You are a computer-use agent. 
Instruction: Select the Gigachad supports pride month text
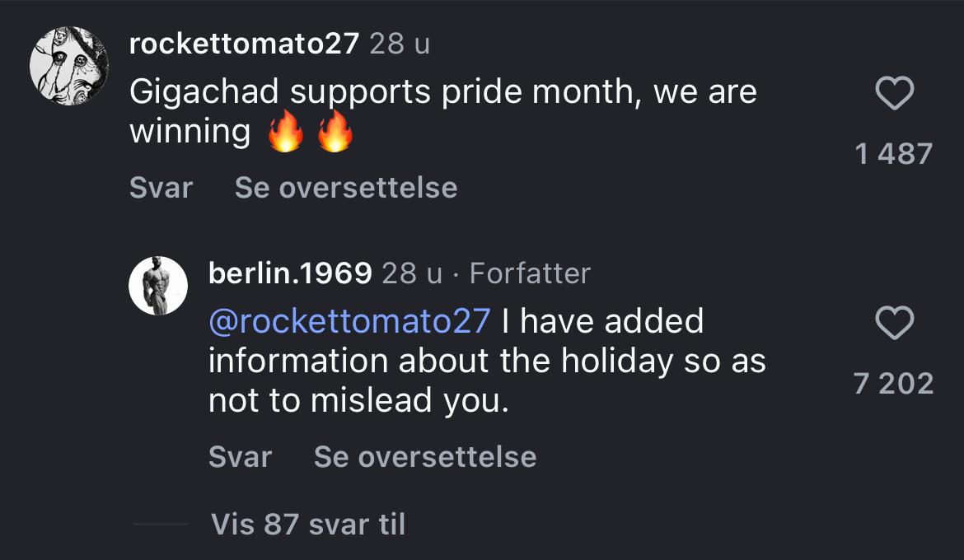tap(442, 92)
